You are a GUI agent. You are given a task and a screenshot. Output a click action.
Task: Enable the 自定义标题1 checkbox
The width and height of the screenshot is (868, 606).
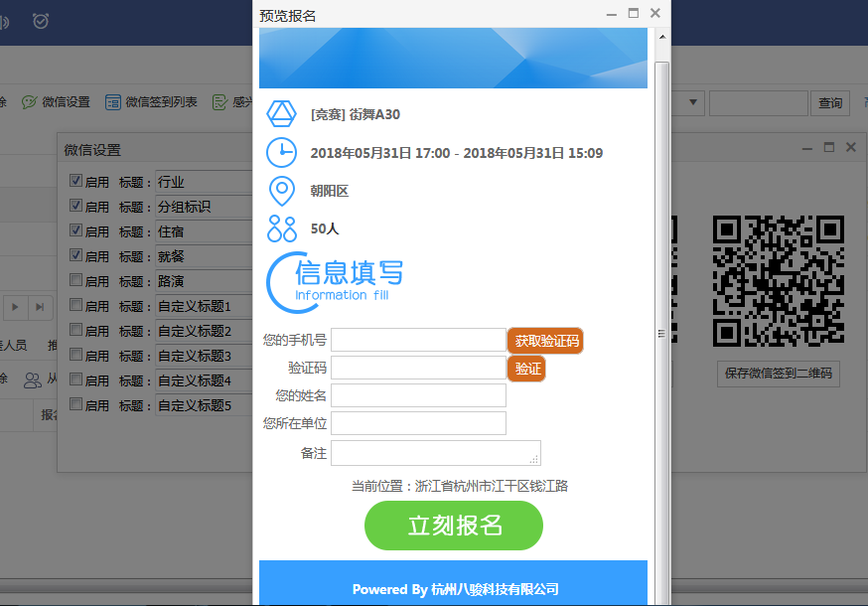[76, 306]
